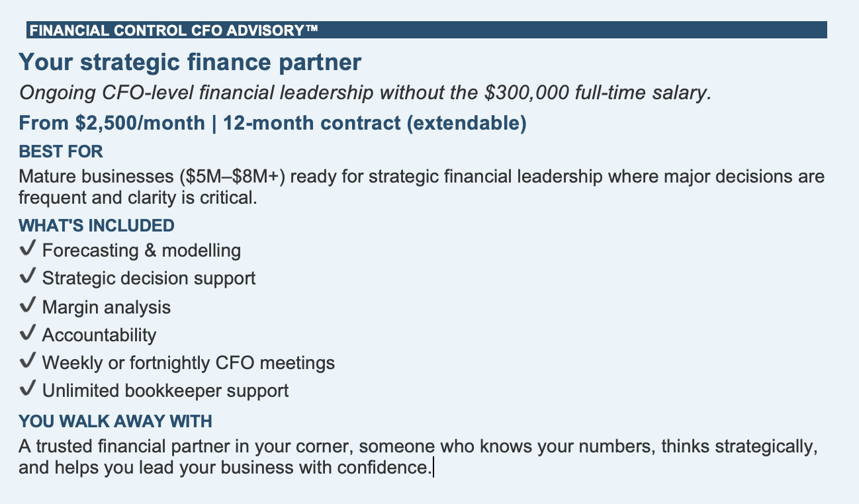Image resolution: width=859 pixels, height=504 pixels.
Task: Click the checkmark beside Weekly or fortnightly CFO meetings
Action: (x=27, y=361)
